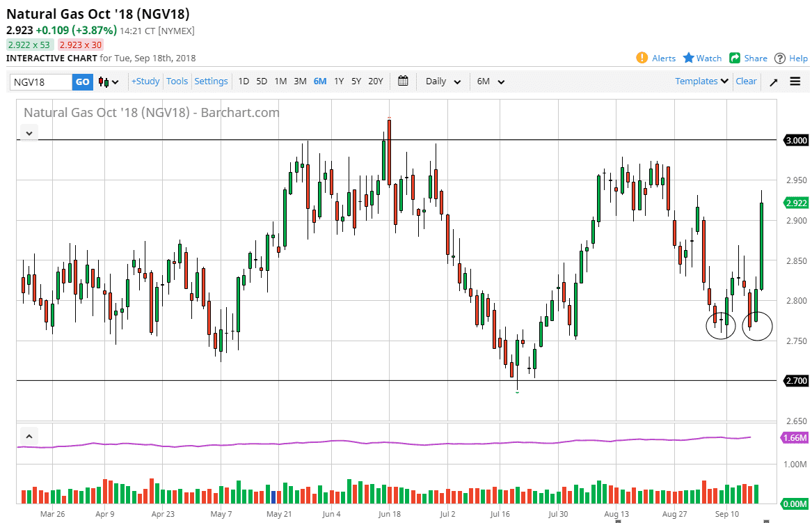Screen dimensions: 812x523
Task: Open the hamburger menu on the toolbar
Action: (795, 81)
